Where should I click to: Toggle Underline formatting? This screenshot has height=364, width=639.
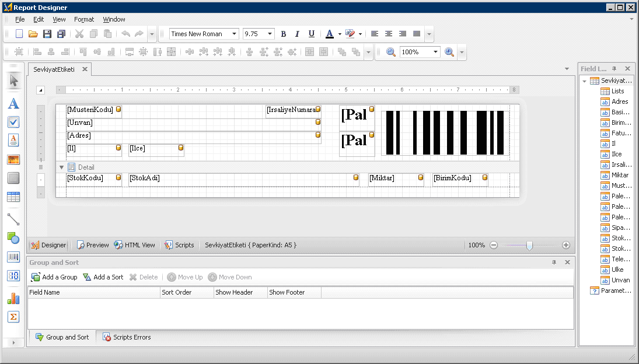click(312, 34)
